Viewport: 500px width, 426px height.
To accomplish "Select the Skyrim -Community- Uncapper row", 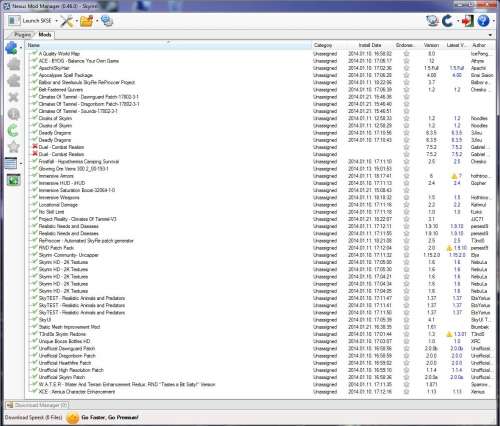I will pos(260,255).
